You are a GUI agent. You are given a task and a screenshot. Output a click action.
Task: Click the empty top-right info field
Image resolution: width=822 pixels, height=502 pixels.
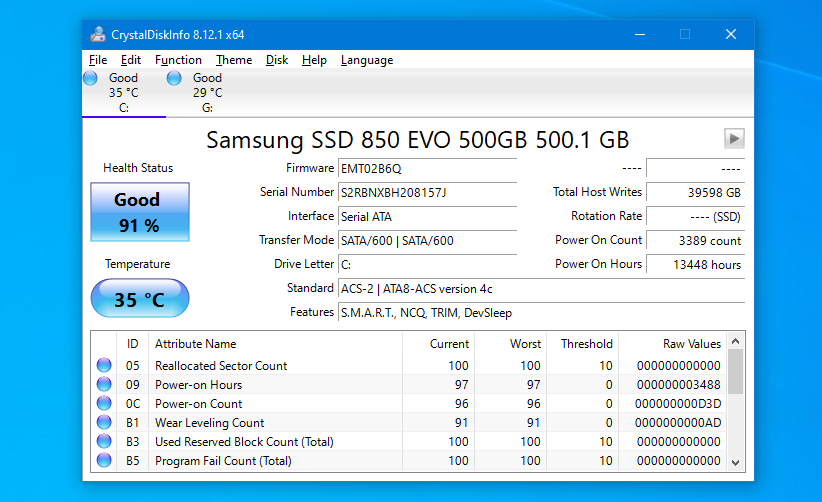(696, 169)
